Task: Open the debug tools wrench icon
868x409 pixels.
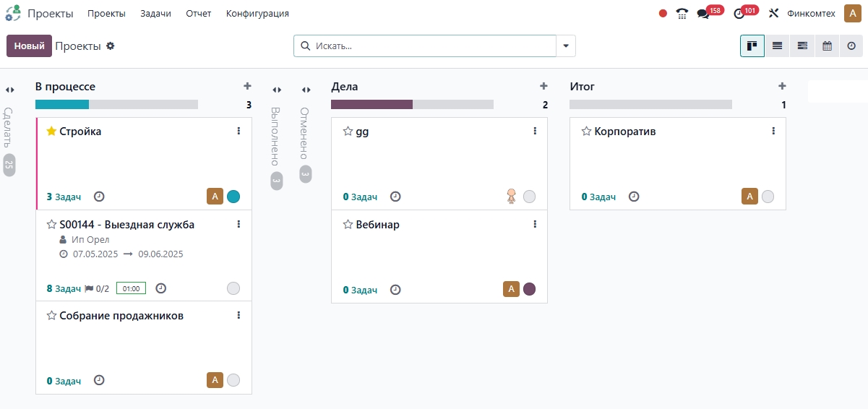Action: [x=773, y=14]
